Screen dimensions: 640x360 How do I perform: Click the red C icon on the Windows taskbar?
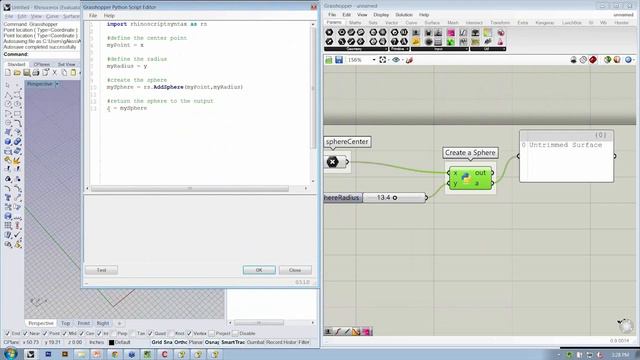click(x=164, y=354)
